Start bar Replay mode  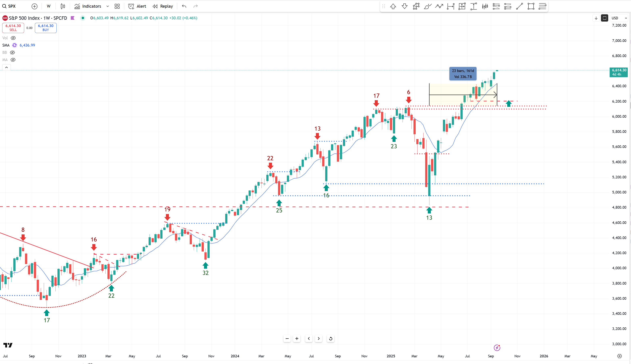point(163,6)
